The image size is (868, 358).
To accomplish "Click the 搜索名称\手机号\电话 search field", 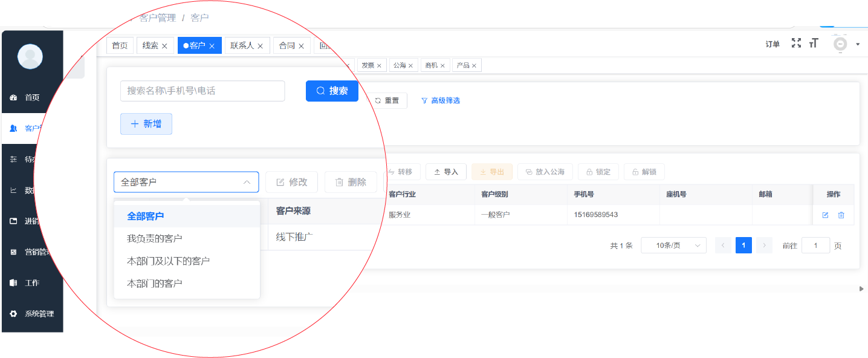I will 202,91.
